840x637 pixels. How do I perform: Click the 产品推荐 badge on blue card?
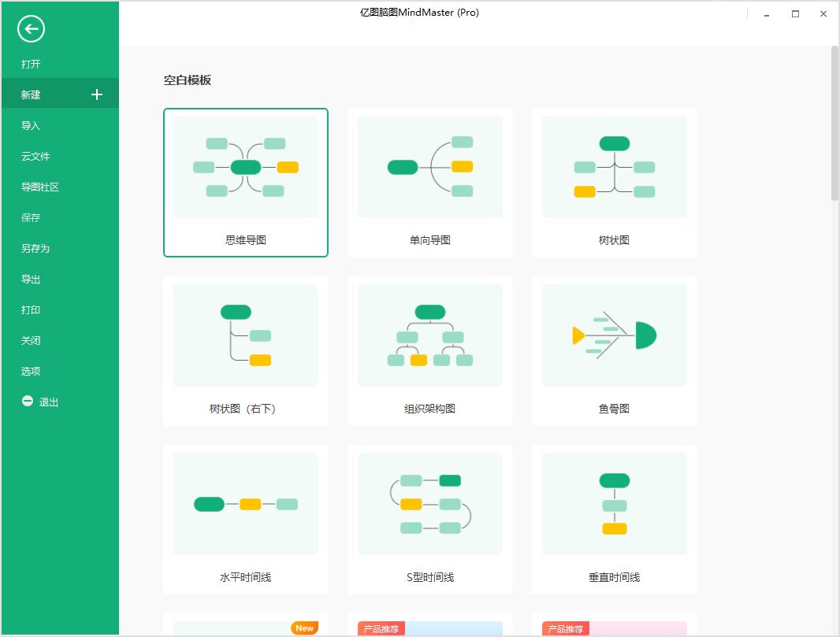381,629
